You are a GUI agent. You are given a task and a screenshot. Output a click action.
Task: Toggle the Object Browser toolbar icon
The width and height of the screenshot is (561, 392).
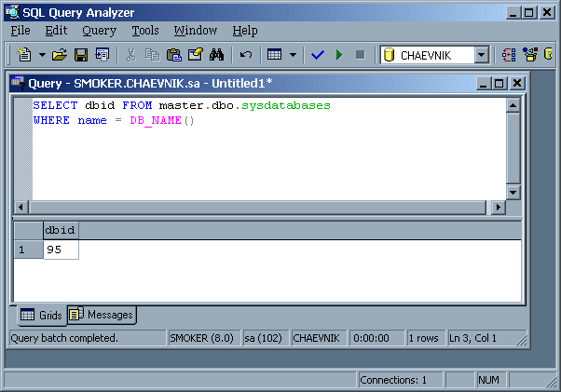(530, 55)
